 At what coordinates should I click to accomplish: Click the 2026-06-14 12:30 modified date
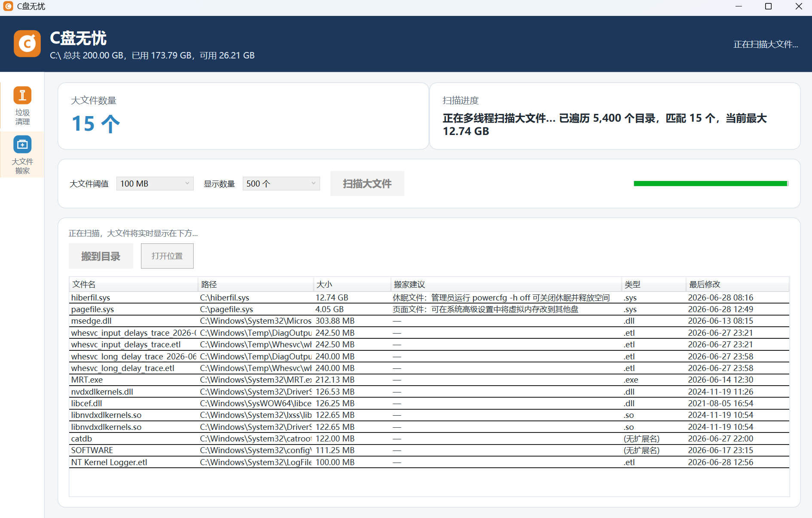pyautogui.click(x=720, y=380)
